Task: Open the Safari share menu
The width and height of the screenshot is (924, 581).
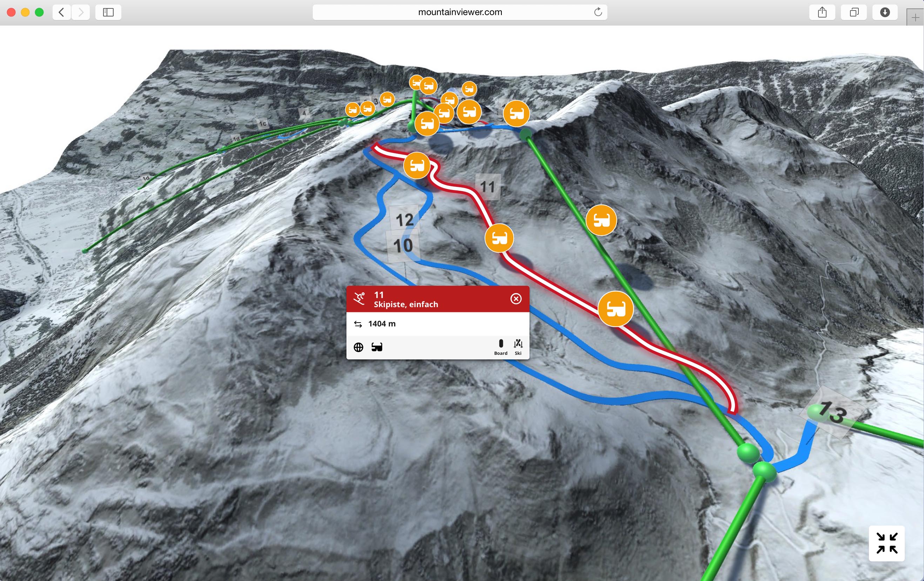Action: click(x=822, y=12)
